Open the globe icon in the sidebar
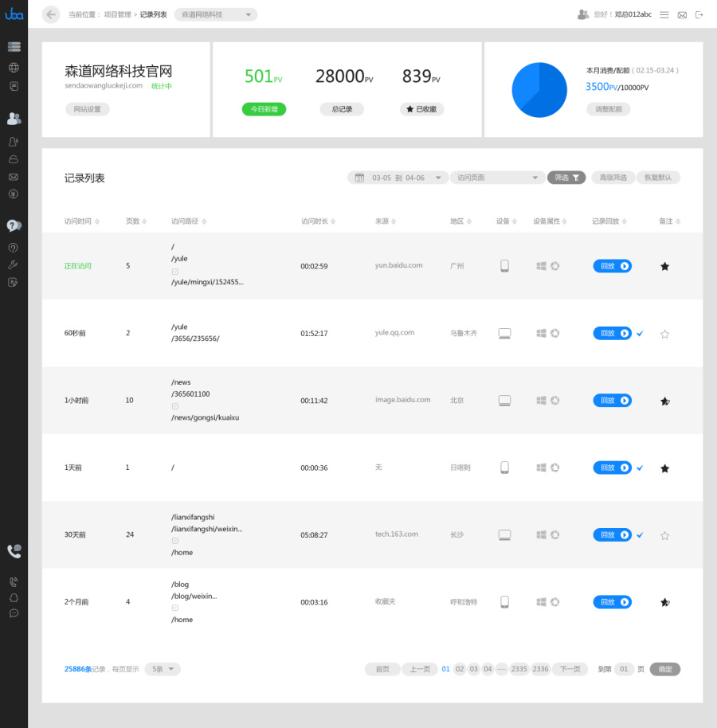The height and width of the screenshot is (728, 717). [x=14, y=68]
